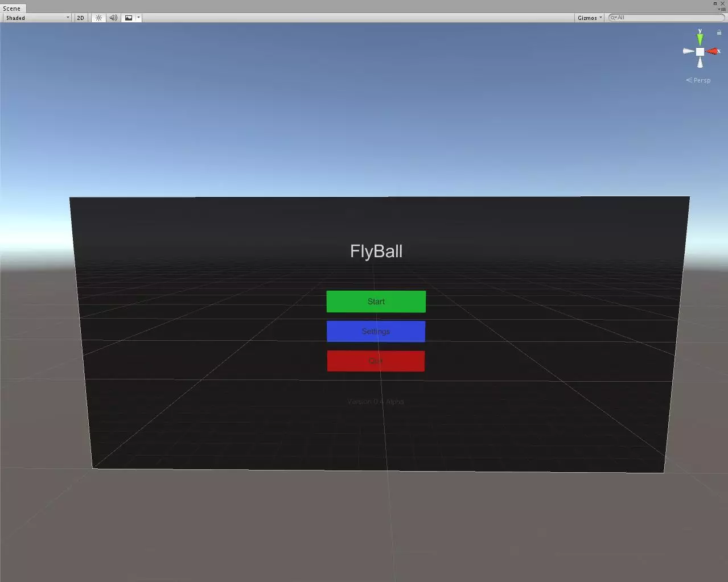
Task: Click the bottom white gizmo cone
Action: coord(700,63)
